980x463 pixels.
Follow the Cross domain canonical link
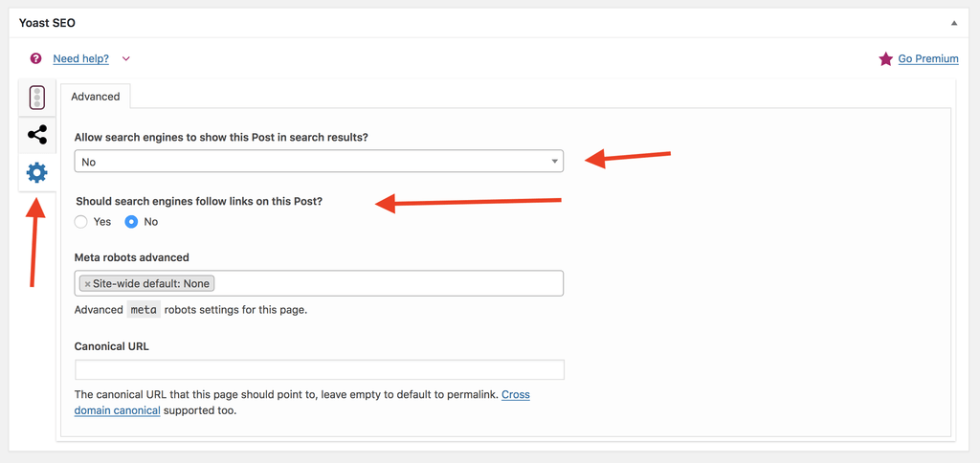tap(301, 403)
